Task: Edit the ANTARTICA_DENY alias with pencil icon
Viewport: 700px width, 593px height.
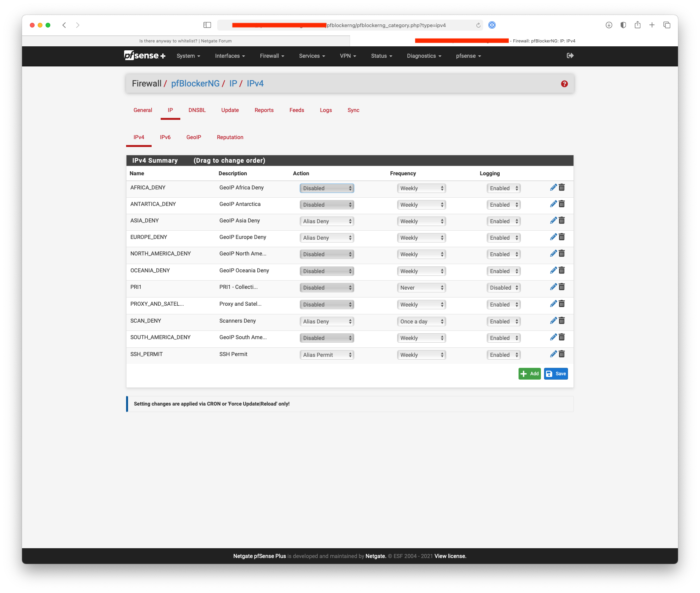Action: click(x=553, y=204)
